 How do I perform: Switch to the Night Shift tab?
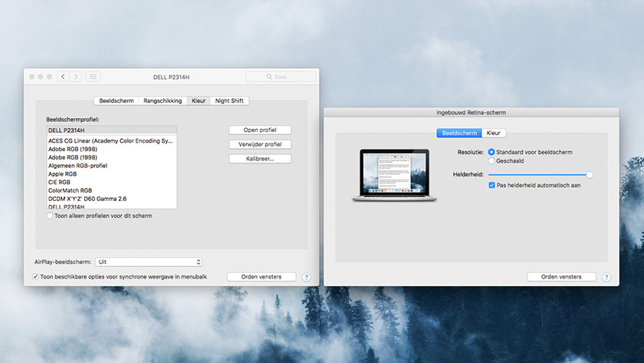(230, 101)
